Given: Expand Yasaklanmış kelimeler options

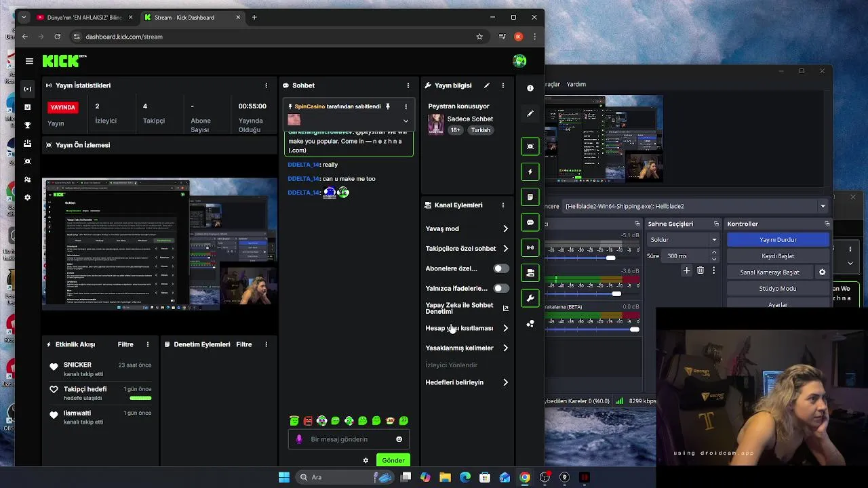Looking at the screenshot, I should coord(505,348).
